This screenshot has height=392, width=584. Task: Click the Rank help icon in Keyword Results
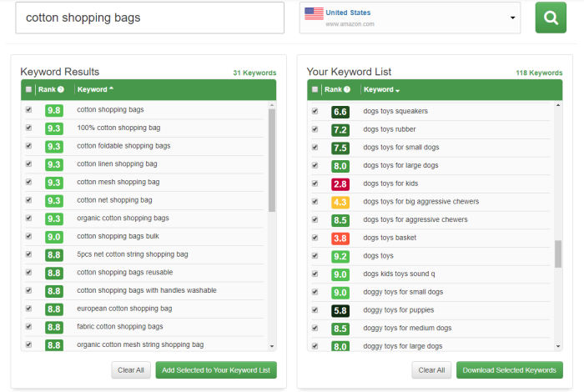coord(61,89)
